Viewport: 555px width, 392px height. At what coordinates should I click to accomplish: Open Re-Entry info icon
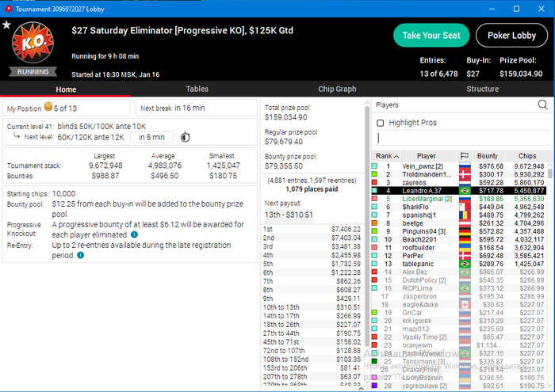[x=81, y=255]
